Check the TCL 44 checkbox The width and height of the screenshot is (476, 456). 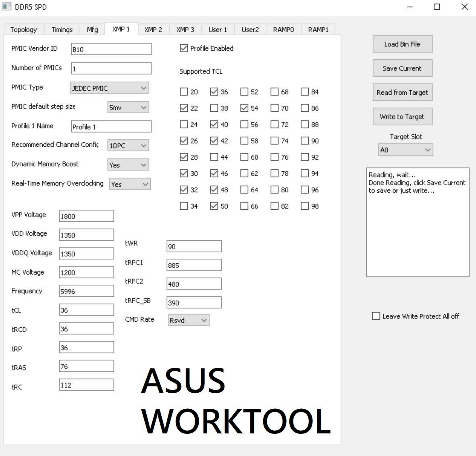click(214, 157)
